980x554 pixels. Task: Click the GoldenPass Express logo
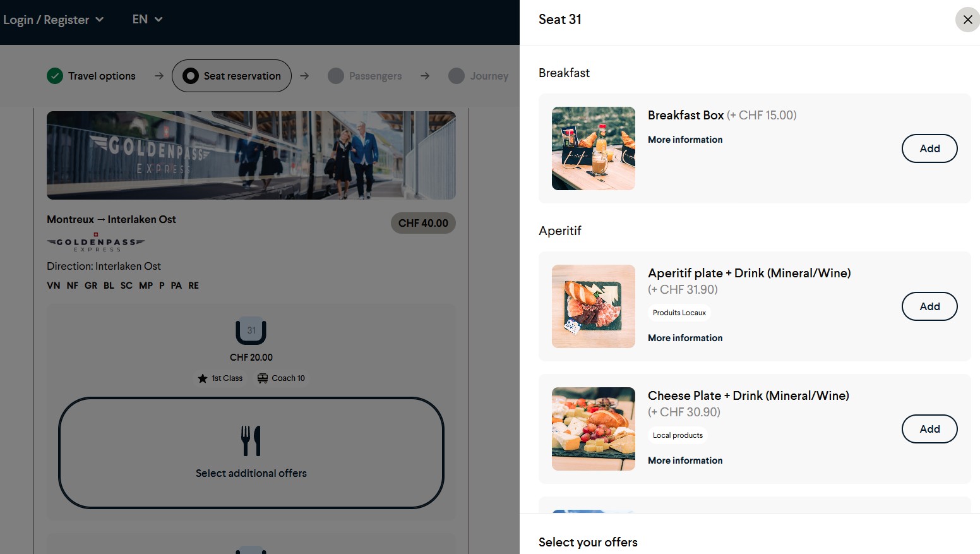[x=96, y=243]
